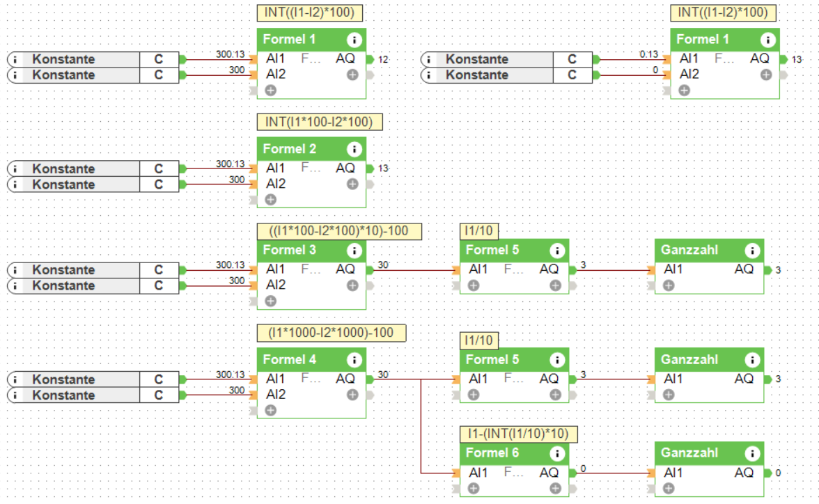
Task: Click info icon on top-right Formel 1 block
Action: pyautogui.click(x=767, y=40)
